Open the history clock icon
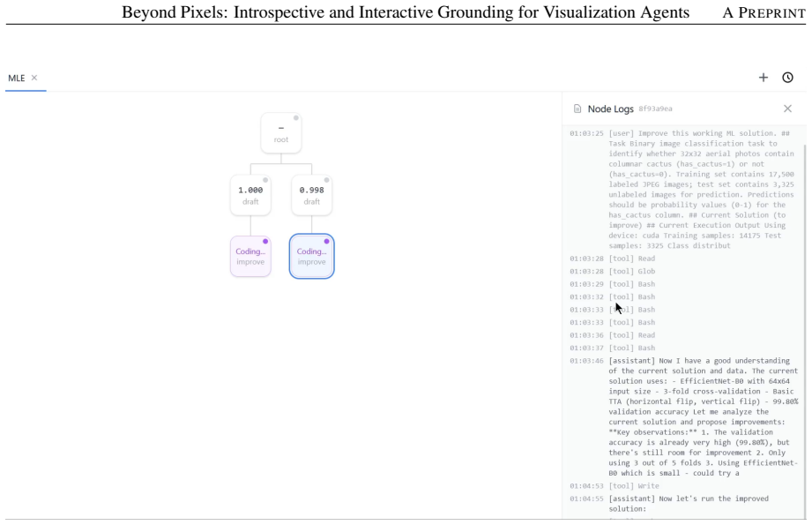 tap(787, 78)
